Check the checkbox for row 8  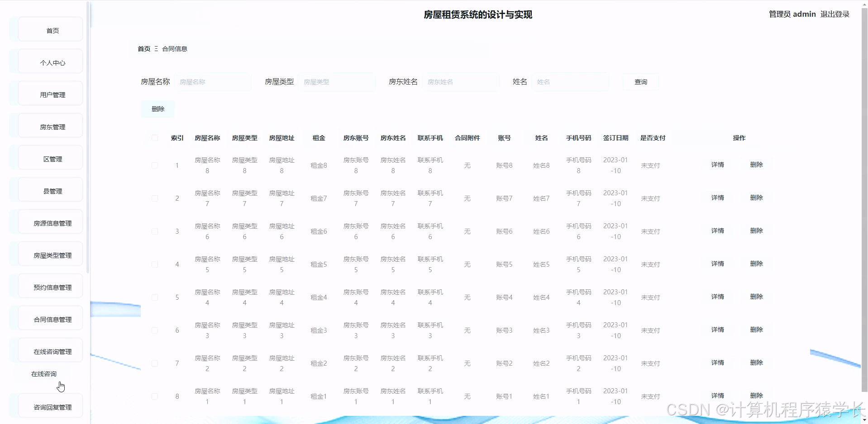tap(155, 396)
